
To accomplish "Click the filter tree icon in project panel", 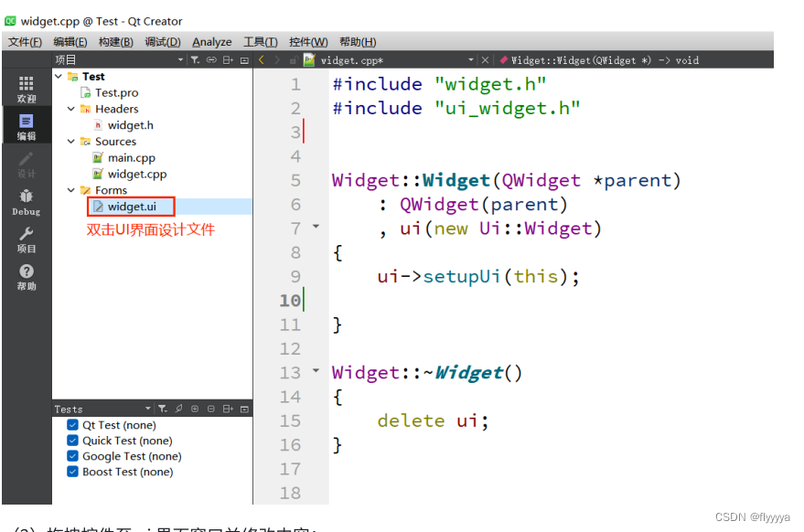I will [196, 60].
